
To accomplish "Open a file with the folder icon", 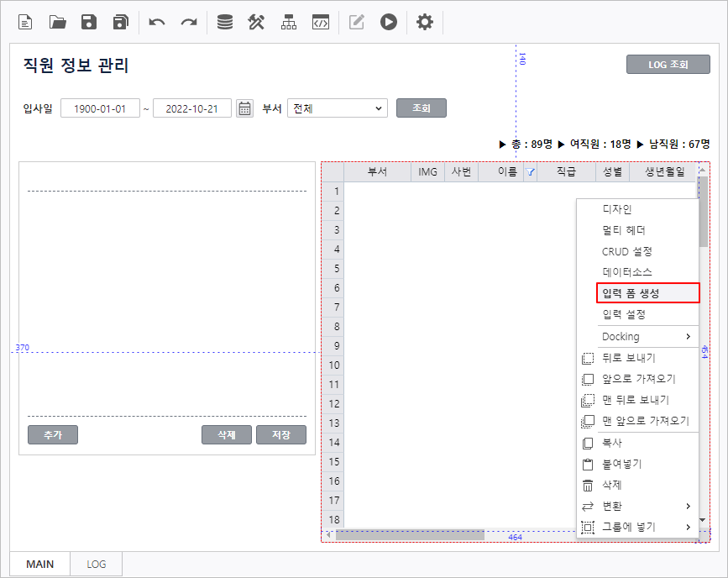I will [x=58, y=23].
